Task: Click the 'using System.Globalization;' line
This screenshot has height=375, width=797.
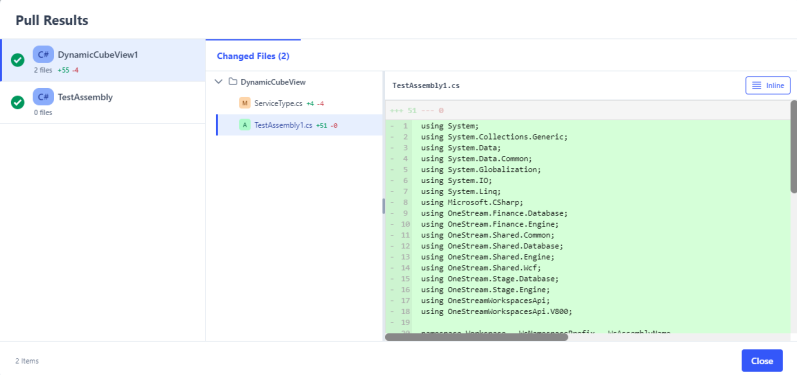Action: click(481, 169)
